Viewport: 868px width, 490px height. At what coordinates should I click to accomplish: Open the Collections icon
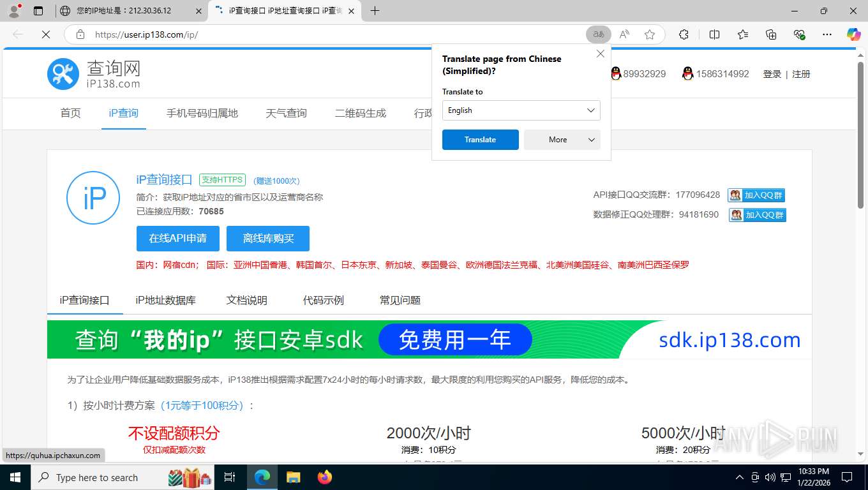point(771,34)
